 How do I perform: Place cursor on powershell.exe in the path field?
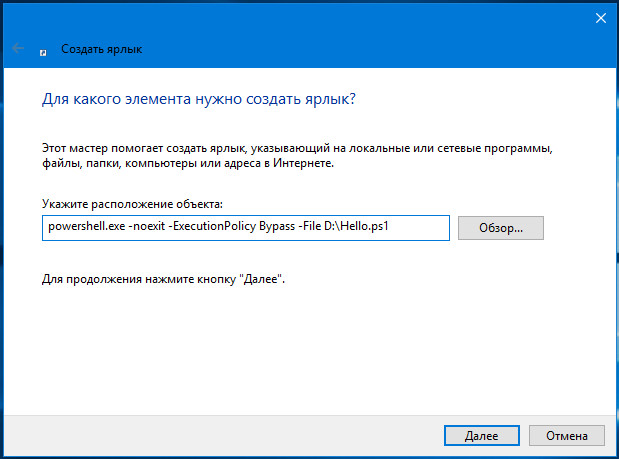pos(86,227)
